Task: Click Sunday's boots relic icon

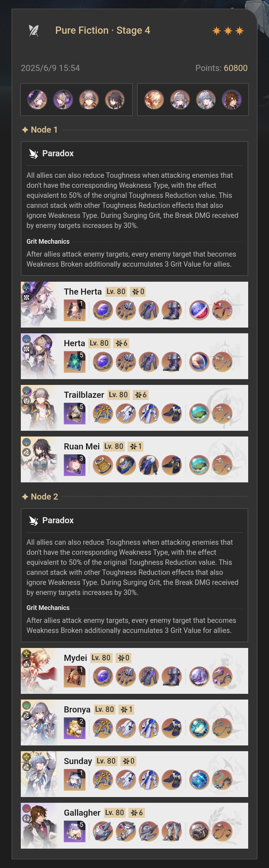Action: tap(172, 780)
